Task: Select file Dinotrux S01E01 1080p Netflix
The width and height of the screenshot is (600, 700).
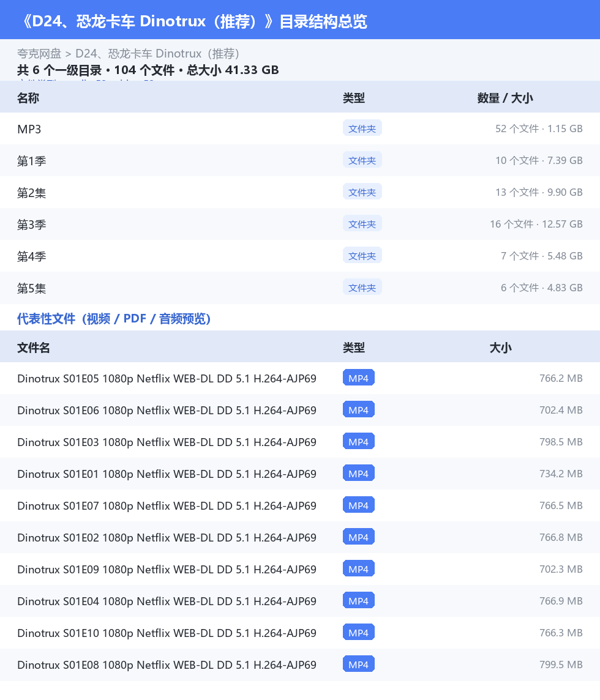Action: coord(167,474)
